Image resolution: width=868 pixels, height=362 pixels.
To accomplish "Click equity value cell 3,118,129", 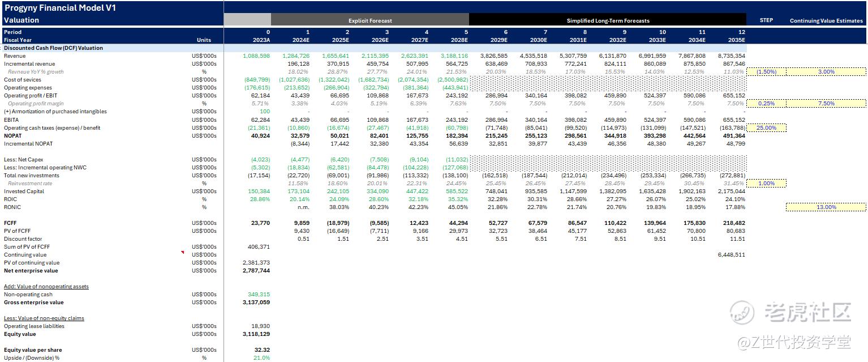I will pos(256,334).
